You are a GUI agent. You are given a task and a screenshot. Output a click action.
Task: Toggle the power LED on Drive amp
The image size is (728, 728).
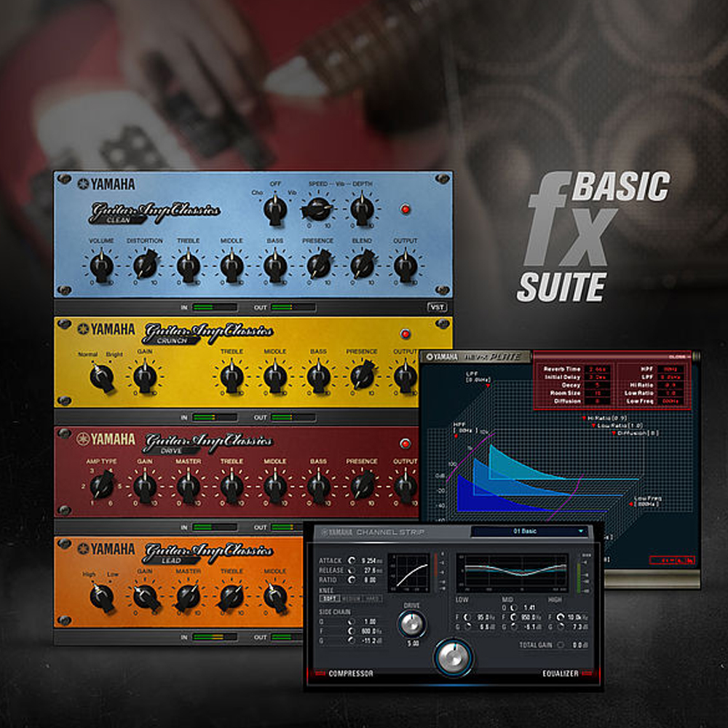click(405, 443)
